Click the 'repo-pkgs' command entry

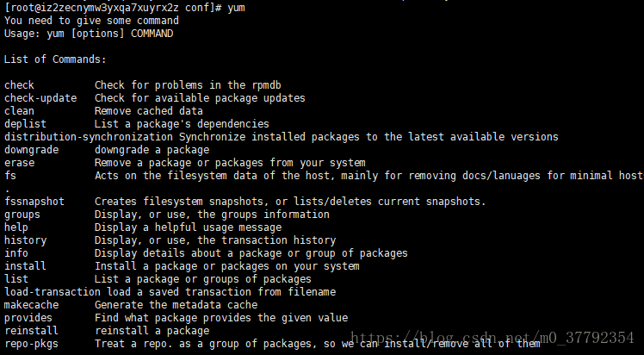(x=31, y=344)
